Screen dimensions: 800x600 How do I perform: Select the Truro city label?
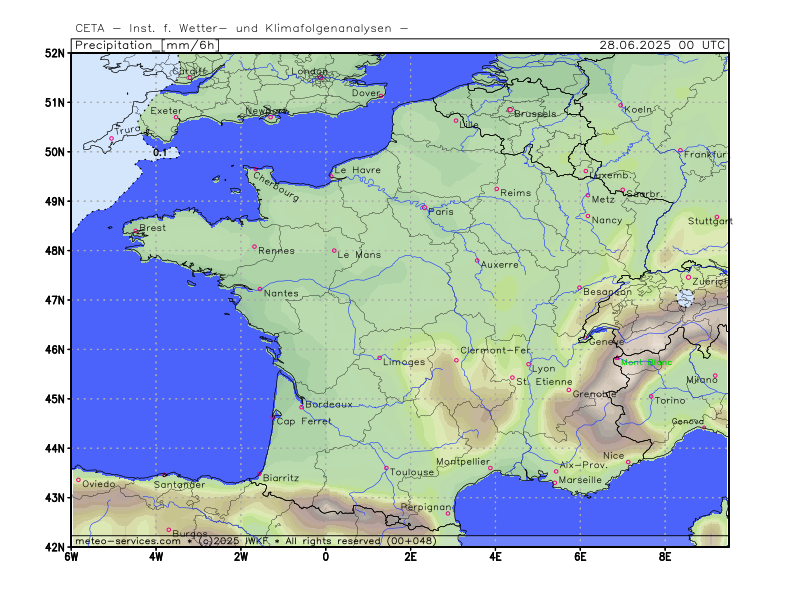point(128,130)
